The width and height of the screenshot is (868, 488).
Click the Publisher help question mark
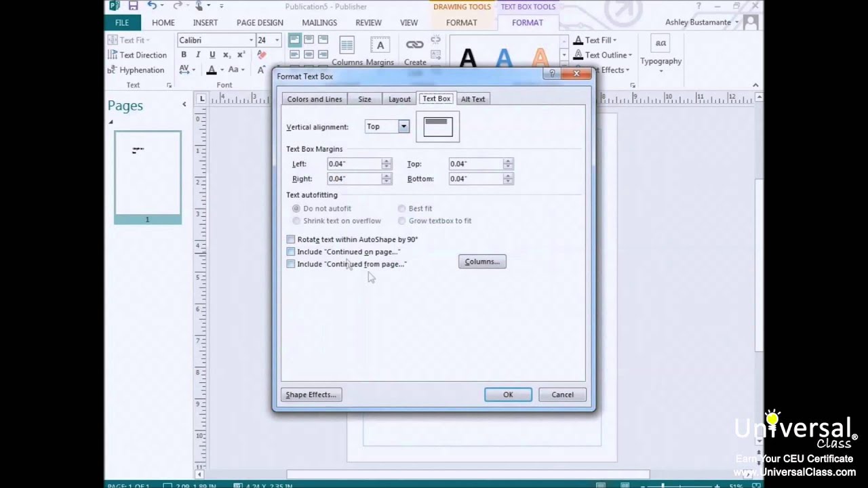(698, 6)
